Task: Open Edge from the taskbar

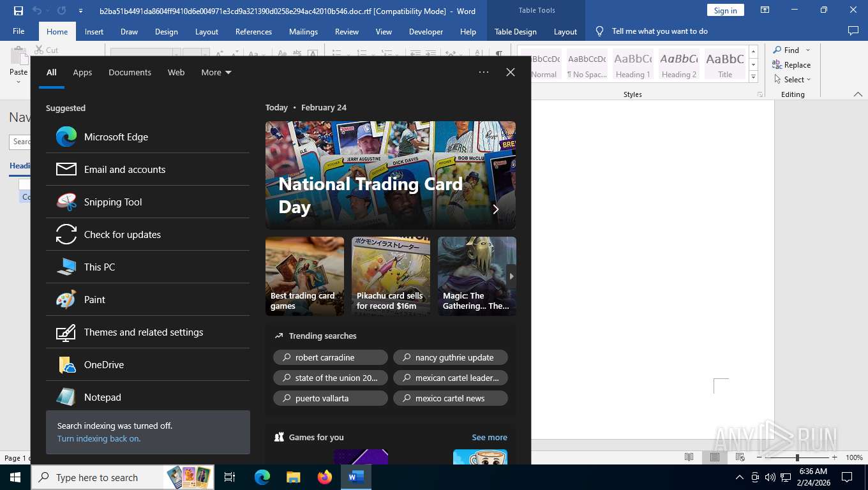Action: [x=262, y=477]
